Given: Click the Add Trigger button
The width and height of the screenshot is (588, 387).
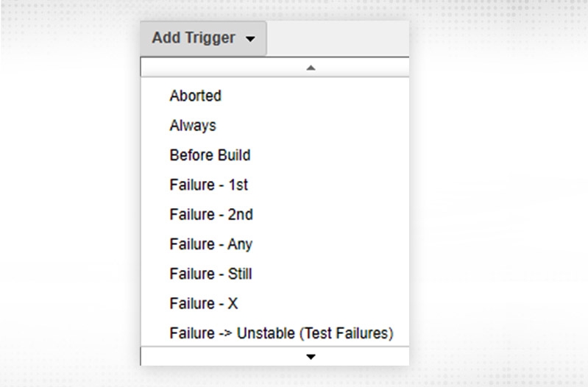Looking at the screenshot, I should [x=202, y=38].
